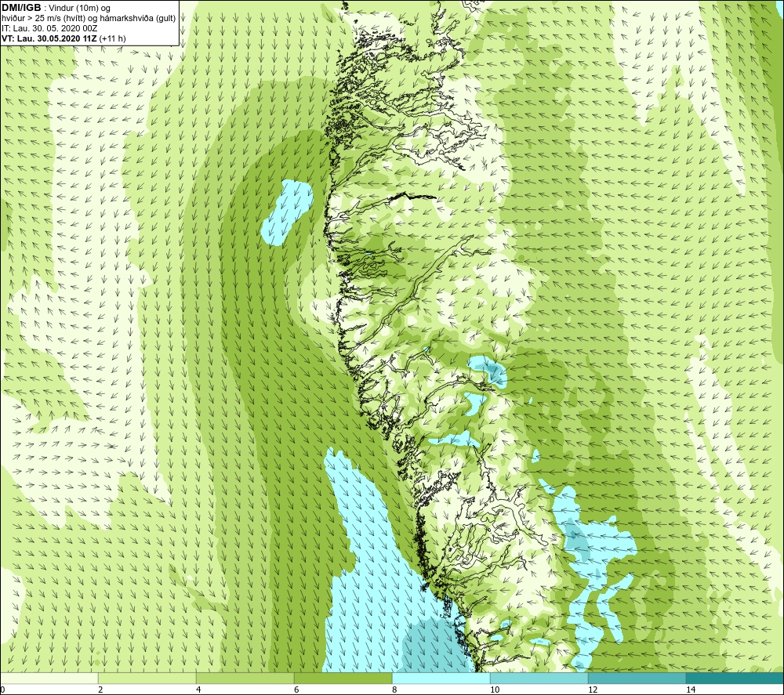Click the dark teal legend swatch above 14
The image size is (784, 695).
pos(735,678)
